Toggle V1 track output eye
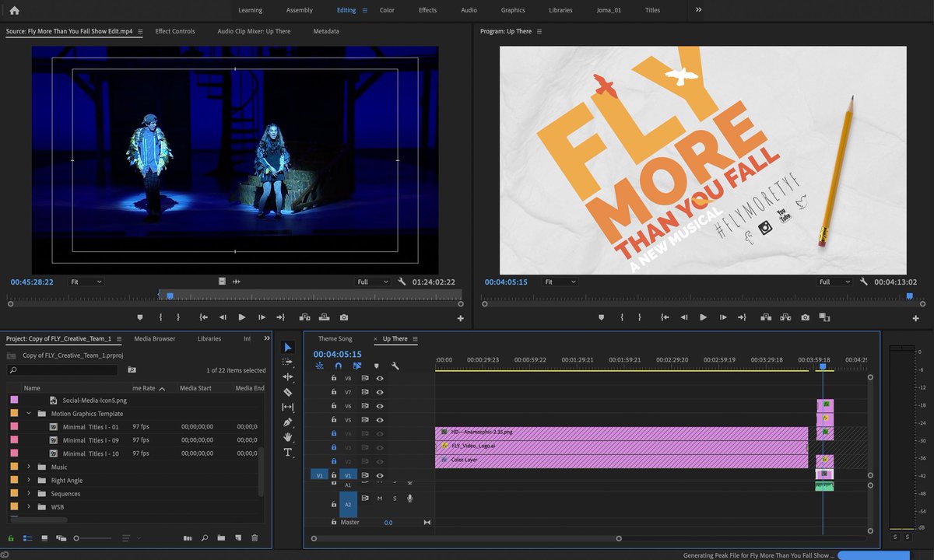The height and width of the screenshot is (560, 934). point(380,475)
